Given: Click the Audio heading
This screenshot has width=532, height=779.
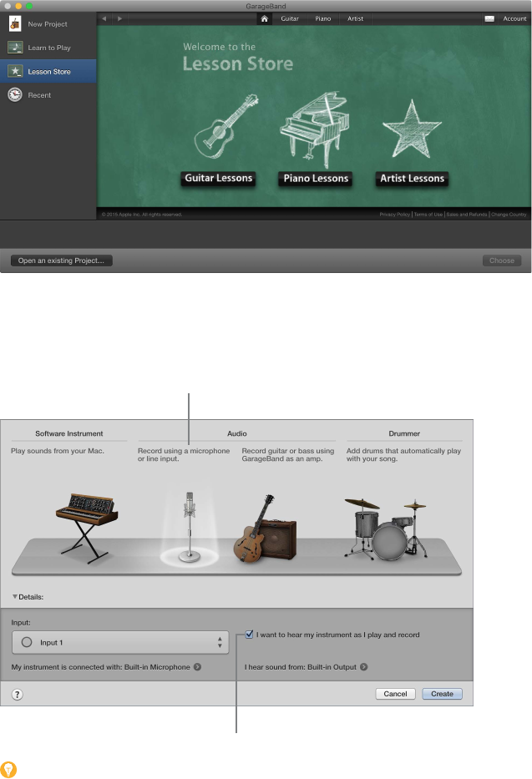Looking at the screenshot, I should point(237,433).
